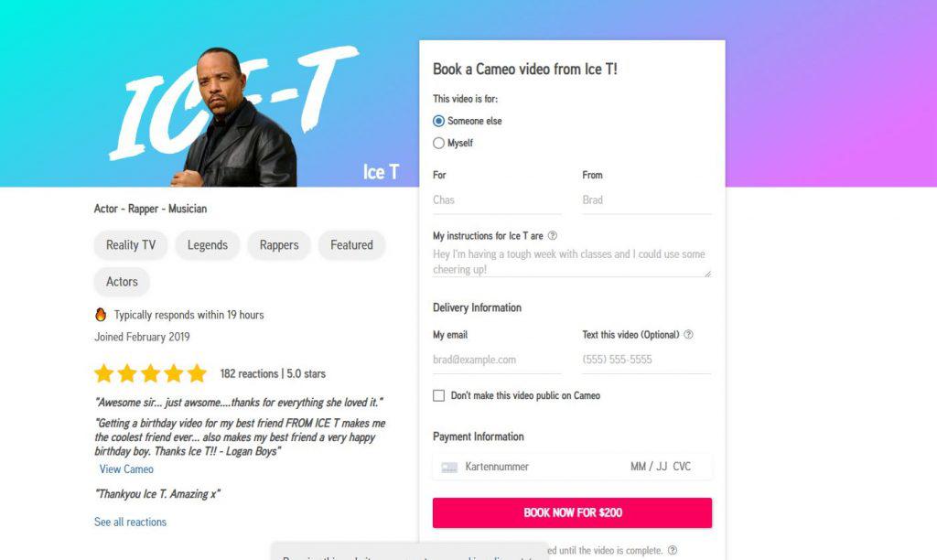
Task: Click the My email input field
Action: [x=497, y=360]
